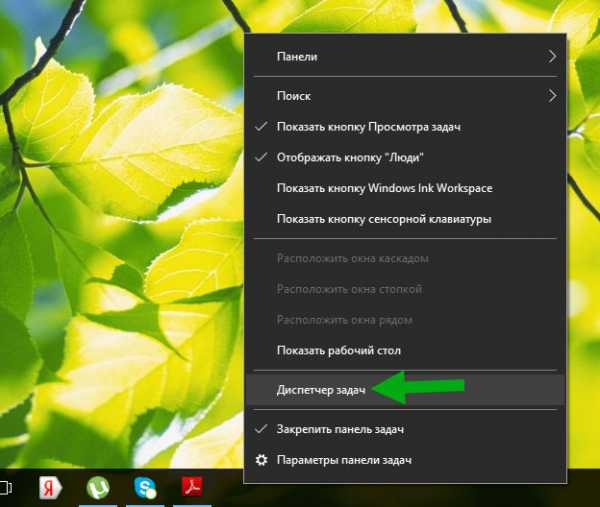Open Диспетчер задач from the menu
Screen dimensions: 600x507
406,390
